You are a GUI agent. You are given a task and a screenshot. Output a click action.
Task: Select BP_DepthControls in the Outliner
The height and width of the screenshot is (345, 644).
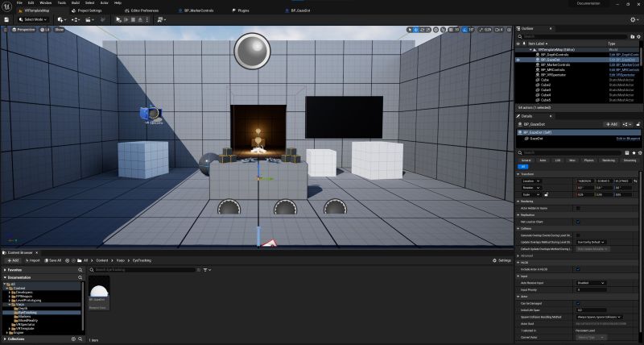[x=555, y=55]
